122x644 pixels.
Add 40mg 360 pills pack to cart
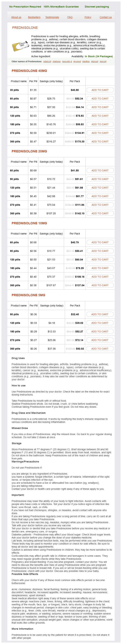click(x=100, y=142)
